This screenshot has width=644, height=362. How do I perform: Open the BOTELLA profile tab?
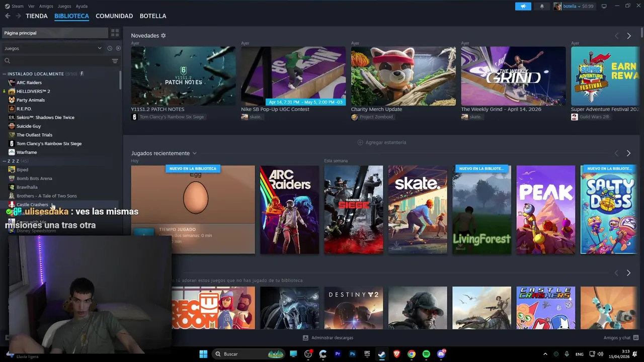pyautogui.click(x=153, y=16)
